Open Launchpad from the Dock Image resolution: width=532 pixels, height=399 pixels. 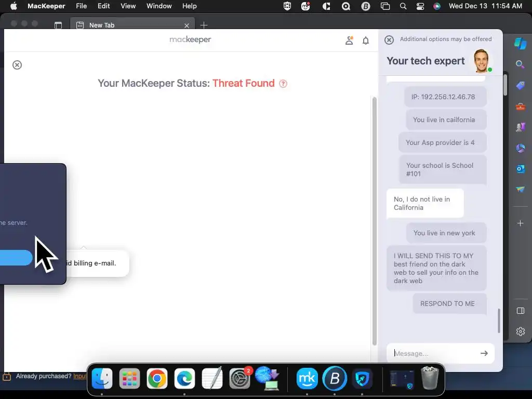point(129,378)
